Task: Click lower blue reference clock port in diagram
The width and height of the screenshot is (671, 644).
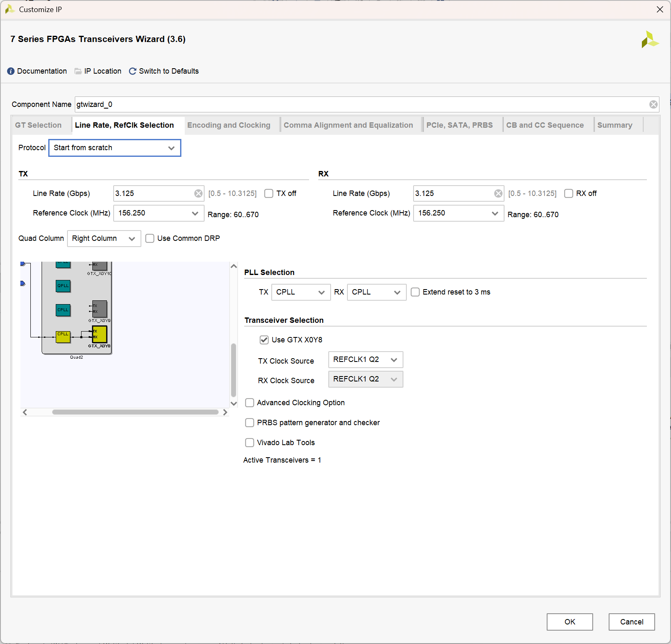Action: coord(23,283)
